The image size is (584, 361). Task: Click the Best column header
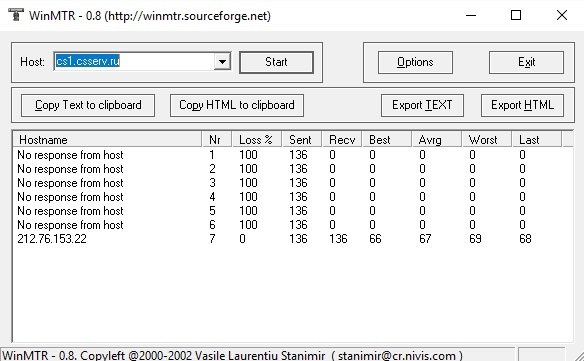click(387, 140)
